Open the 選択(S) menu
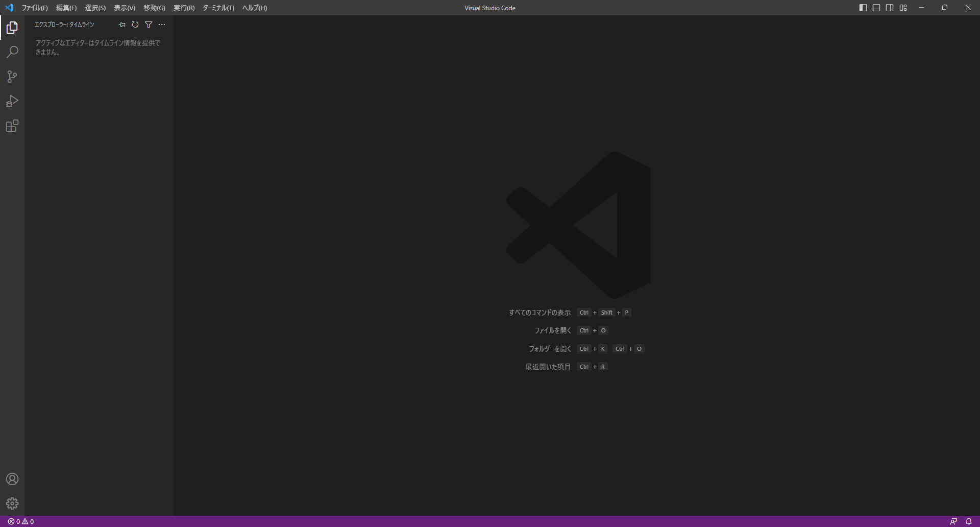The image size is (980, 527). pos(95,8)
